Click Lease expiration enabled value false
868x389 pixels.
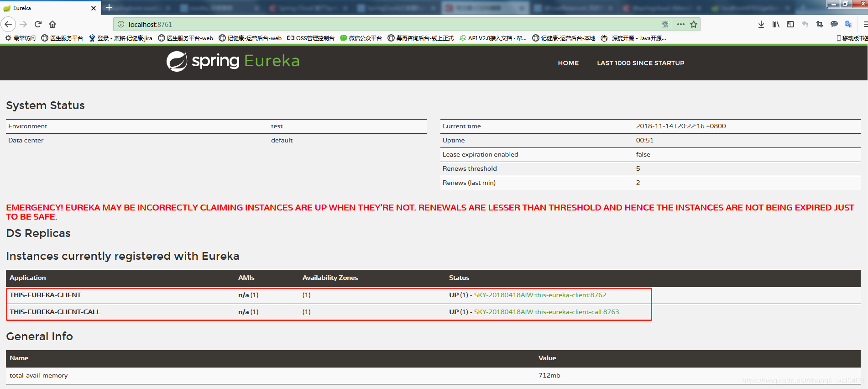coord(643,154)
